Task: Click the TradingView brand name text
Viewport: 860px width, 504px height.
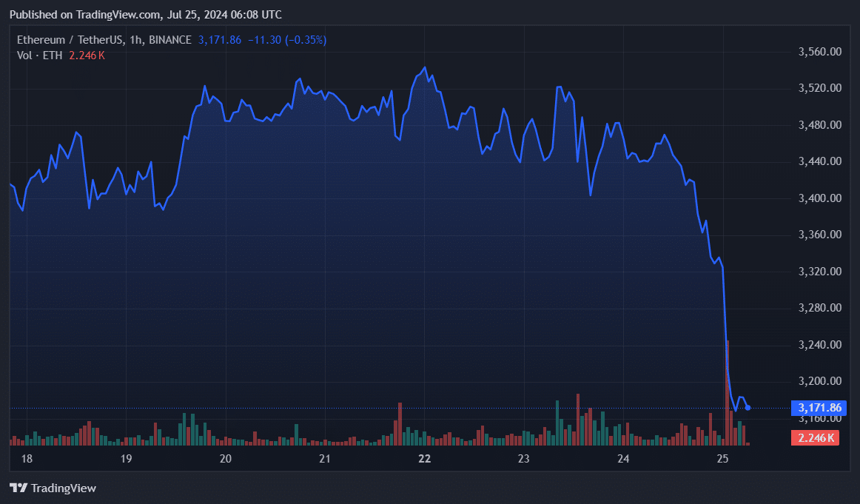Action: (x=64, y=488)
